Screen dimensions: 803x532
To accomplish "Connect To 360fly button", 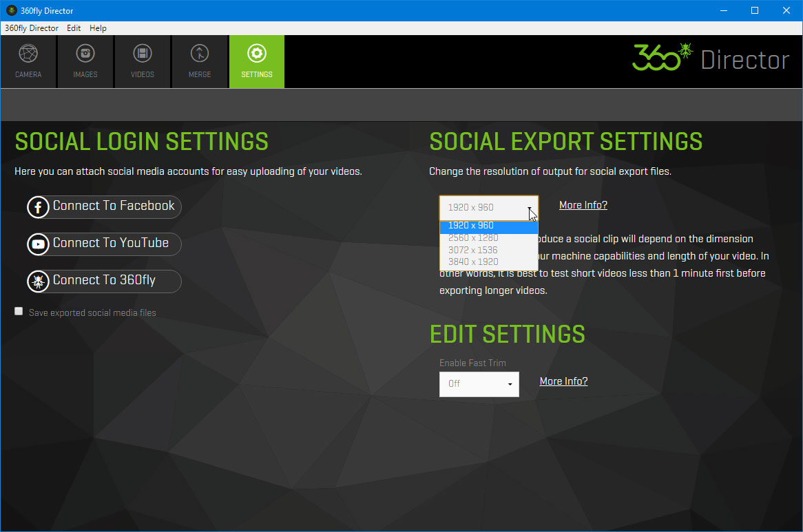I will (x=105, y=281).
